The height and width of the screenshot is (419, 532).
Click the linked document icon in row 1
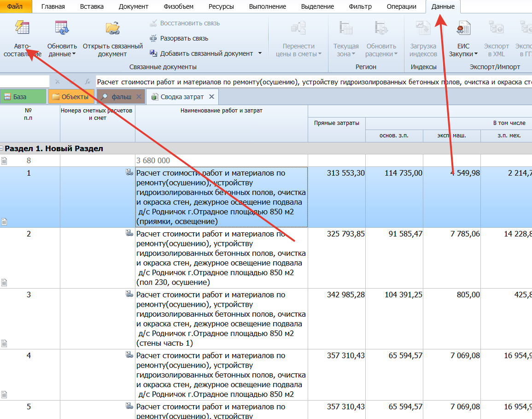pos(129,172)
